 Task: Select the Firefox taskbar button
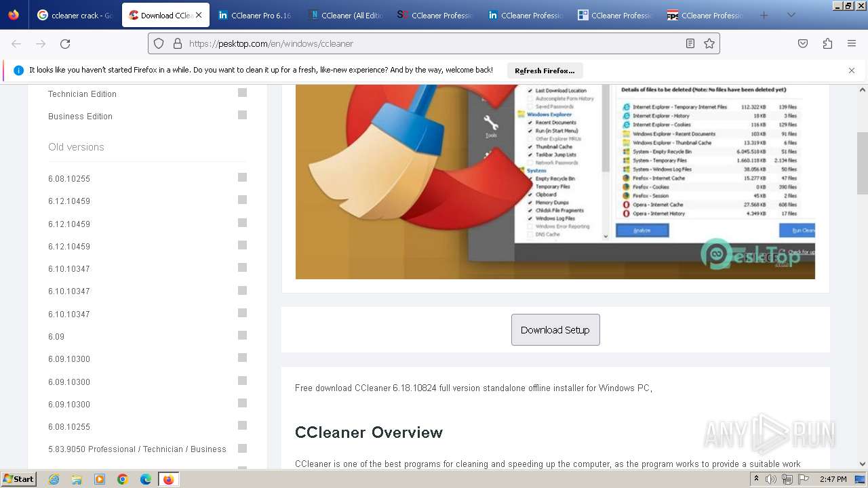point(168,479)
